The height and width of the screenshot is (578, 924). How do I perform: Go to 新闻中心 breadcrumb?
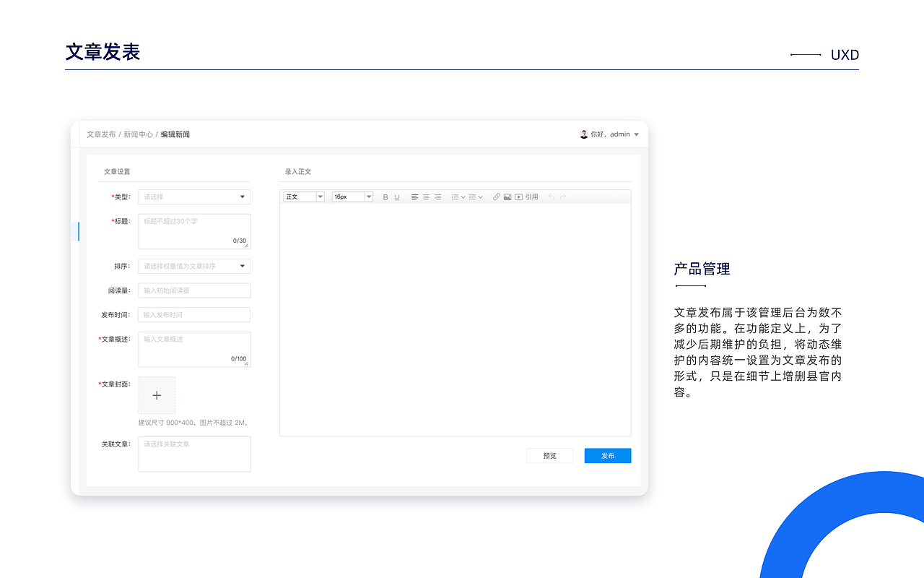(x=138, y=134)
